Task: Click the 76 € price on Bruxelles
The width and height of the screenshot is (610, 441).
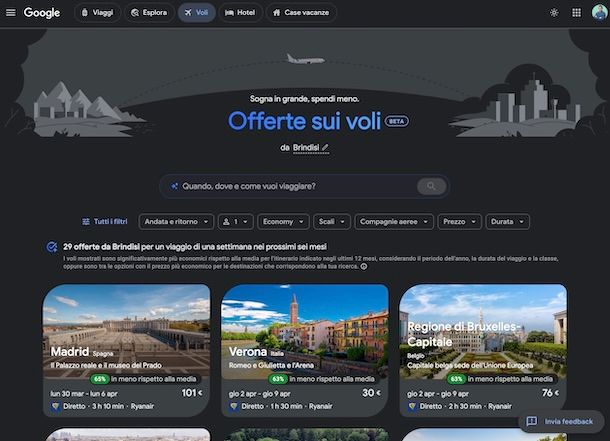Action: (550, 393)
